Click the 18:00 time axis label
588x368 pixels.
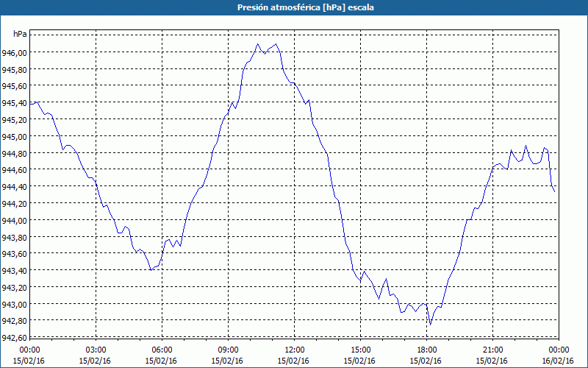(x=426, y=350)
